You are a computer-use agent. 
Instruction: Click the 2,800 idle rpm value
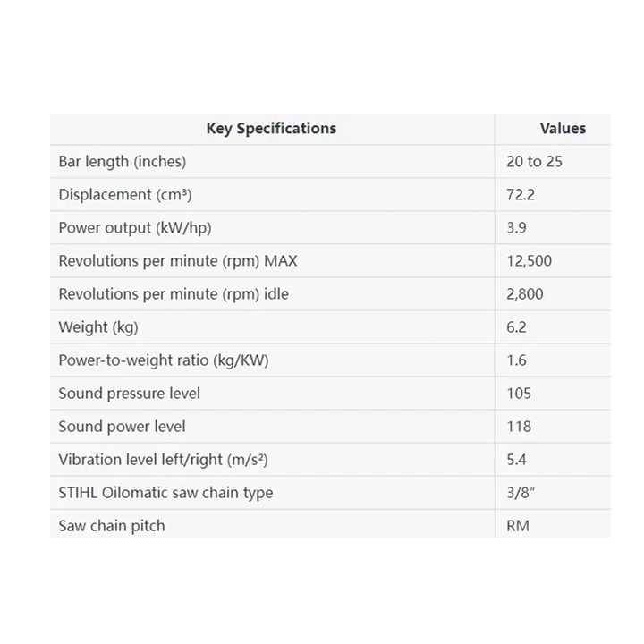point(524,294)
